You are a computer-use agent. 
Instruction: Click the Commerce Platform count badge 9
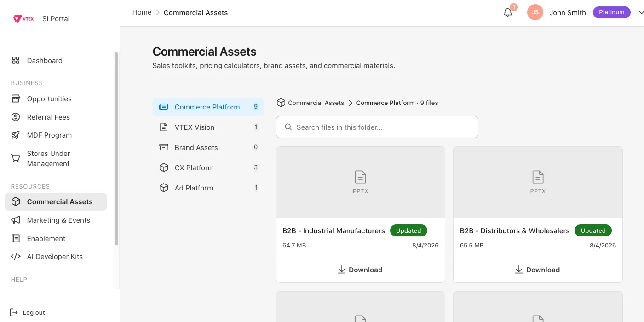point(256,107)
